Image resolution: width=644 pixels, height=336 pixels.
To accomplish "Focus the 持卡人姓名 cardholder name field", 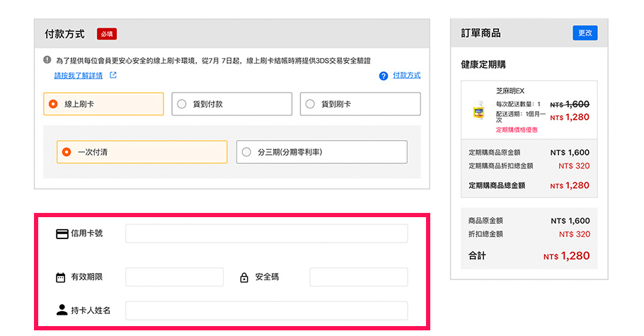I will 266,311.
